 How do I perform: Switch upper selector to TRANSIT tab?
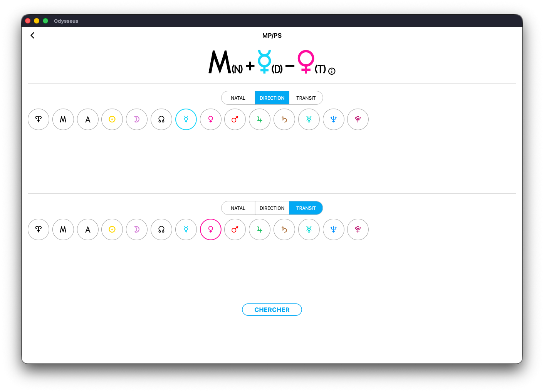coord(306,98)
